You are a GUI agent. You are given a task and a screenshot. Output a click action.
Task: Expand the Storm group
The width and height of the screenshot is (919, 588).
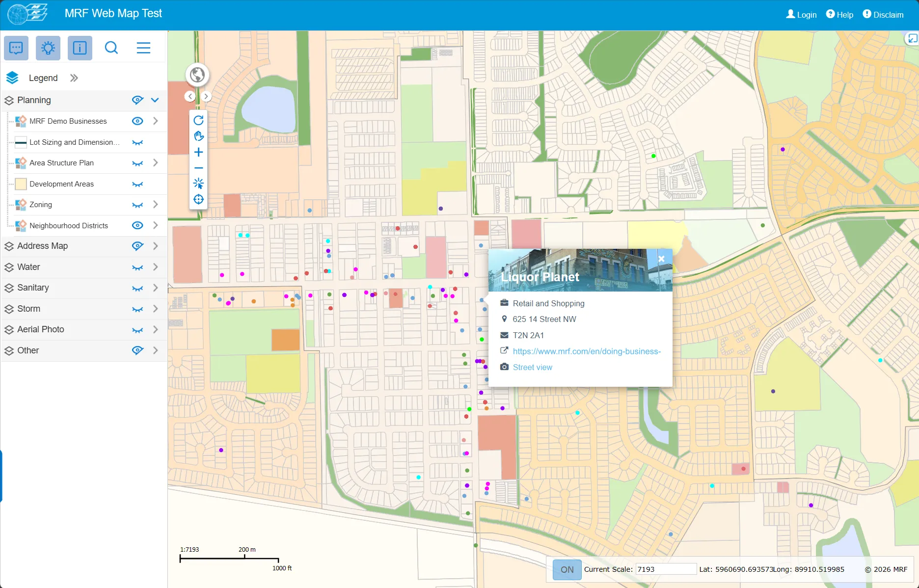(155, 309)
